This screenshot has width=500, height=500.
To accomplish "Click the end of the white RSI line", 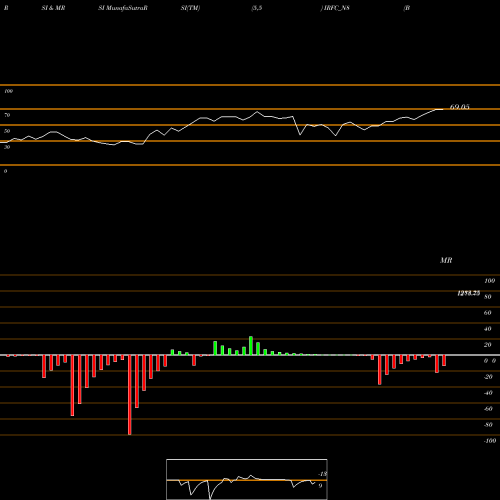I will [x=443, y=109].
